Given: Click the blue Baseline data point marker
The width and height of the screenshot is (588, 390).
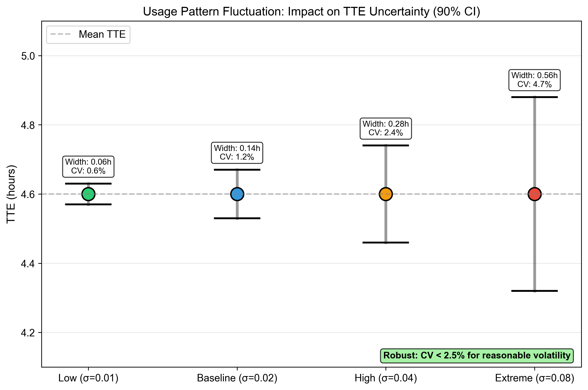Looking at the screenshot, I should coord(237,194).
